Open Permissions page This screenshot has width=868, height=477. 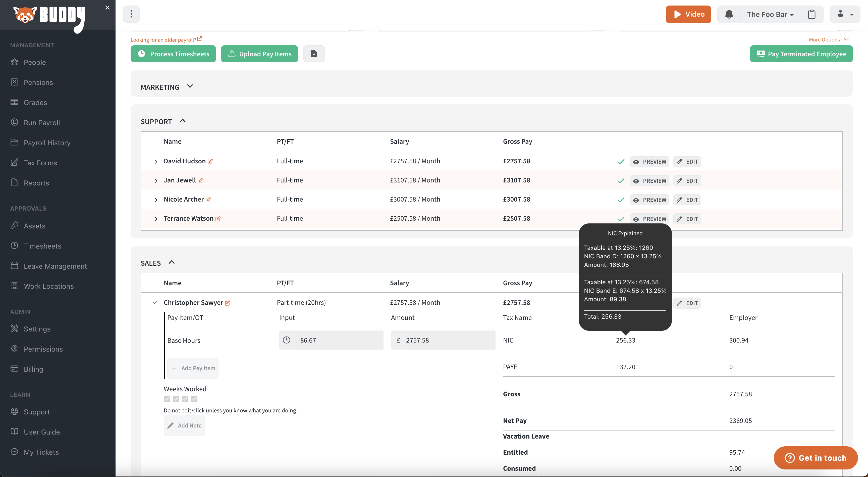(43, 349)
